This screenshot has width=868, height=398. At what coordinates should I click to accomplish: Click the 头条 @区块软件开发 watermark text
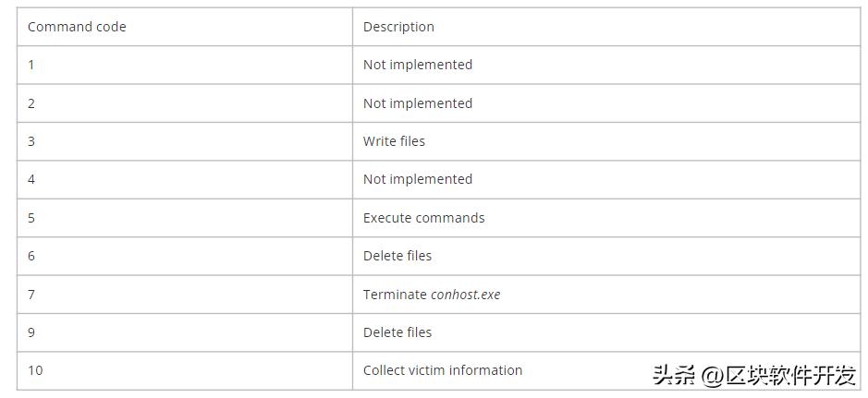pyautogui.click(x=753, y=374)
